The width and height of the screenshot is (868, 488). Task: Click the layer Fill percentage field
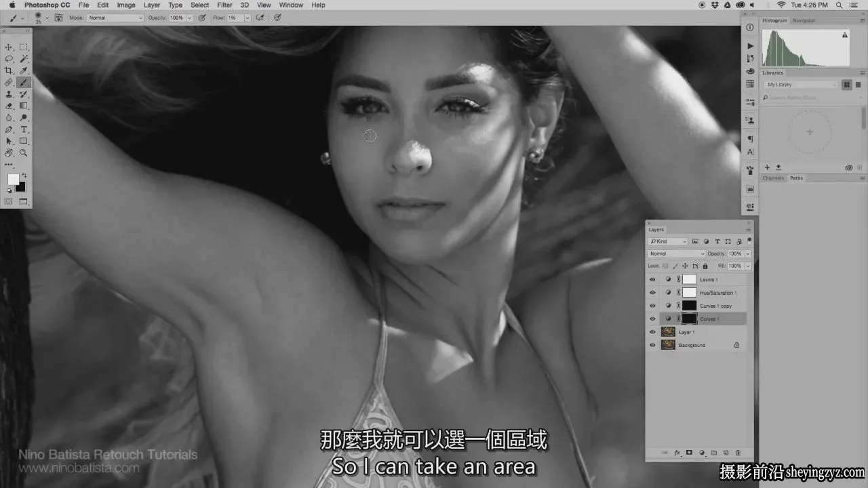pos(735,266)
